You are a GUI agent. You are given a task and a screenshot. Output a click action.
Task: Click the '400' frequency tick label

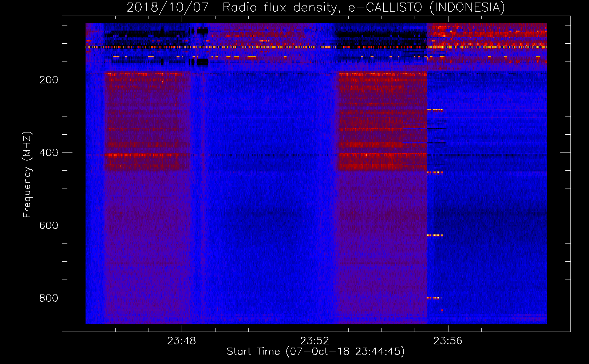[x=49, y=153]
